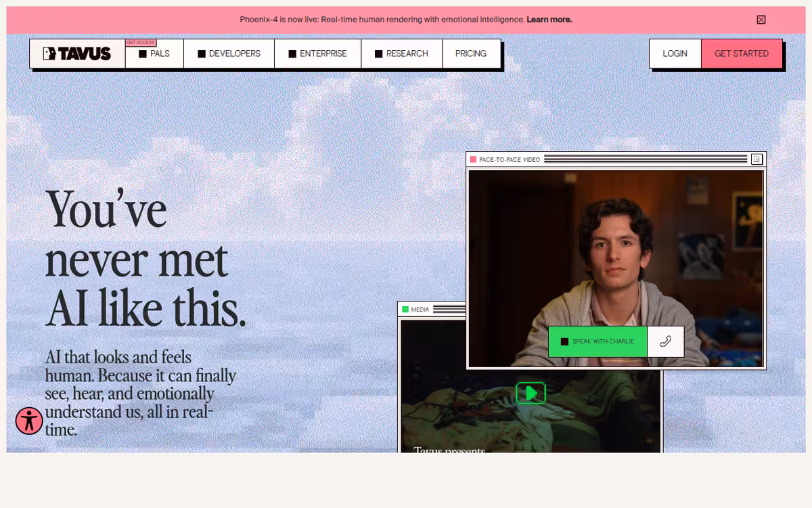
Task: Open the DEVELOPERS menu
Action: click(229, 54)
